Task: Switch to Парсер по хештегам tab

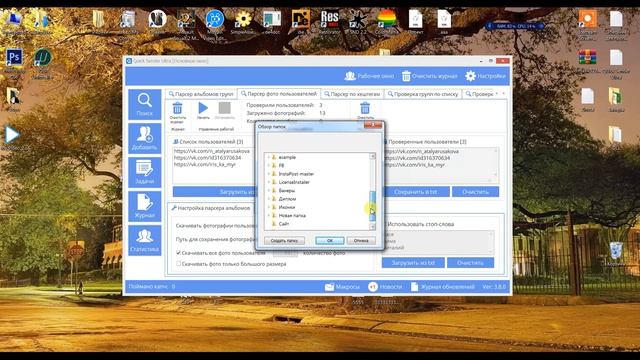Action: click(353, 94)
